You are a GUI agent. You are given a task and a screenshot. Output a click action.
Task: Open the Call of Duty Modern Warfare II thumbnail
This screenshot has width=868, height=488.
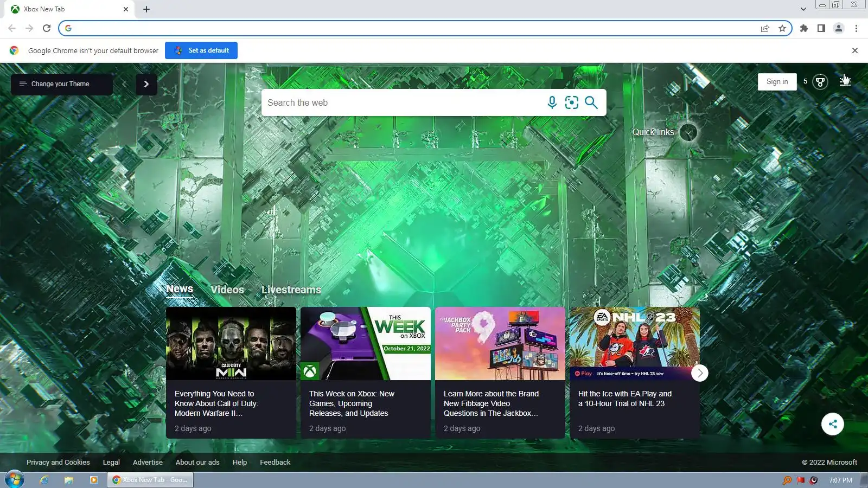click(x=231, y=344)
